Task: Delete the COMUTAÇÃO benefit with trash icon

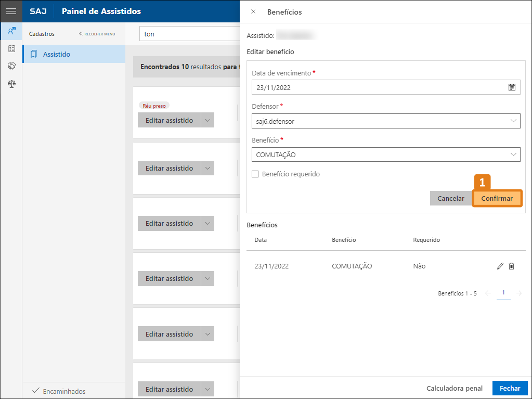Action: (x=511, y=266)
